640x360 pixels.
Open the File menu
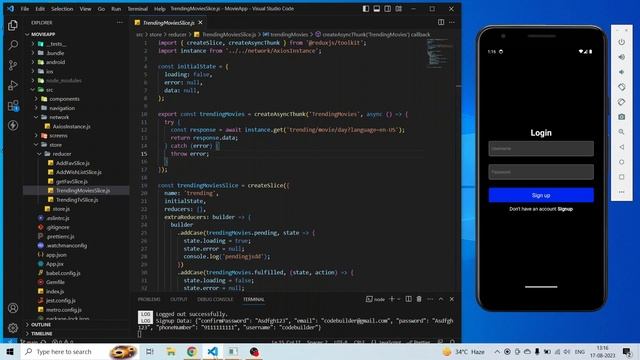pyautogui.click(x=25, y=9)
